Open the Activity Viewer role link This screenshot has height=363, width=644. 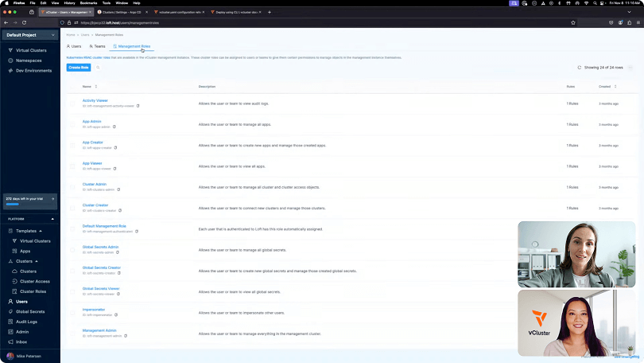coord(95,101)
